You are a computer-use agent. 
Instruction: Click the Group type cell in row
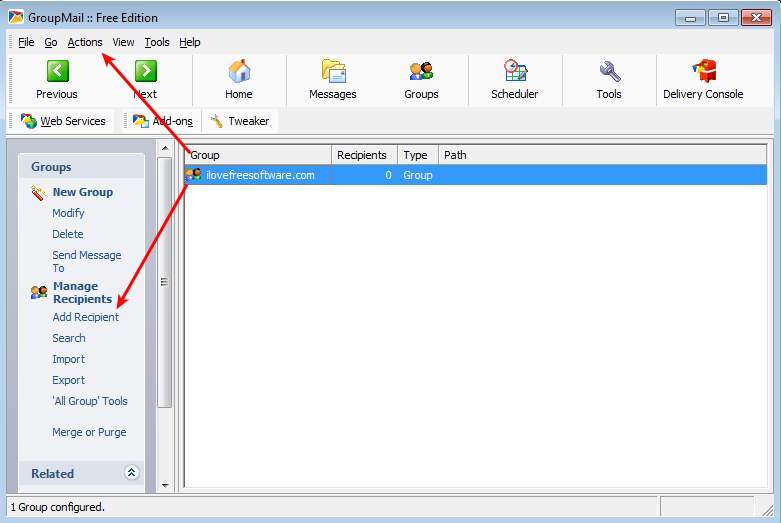pos(418,175)
